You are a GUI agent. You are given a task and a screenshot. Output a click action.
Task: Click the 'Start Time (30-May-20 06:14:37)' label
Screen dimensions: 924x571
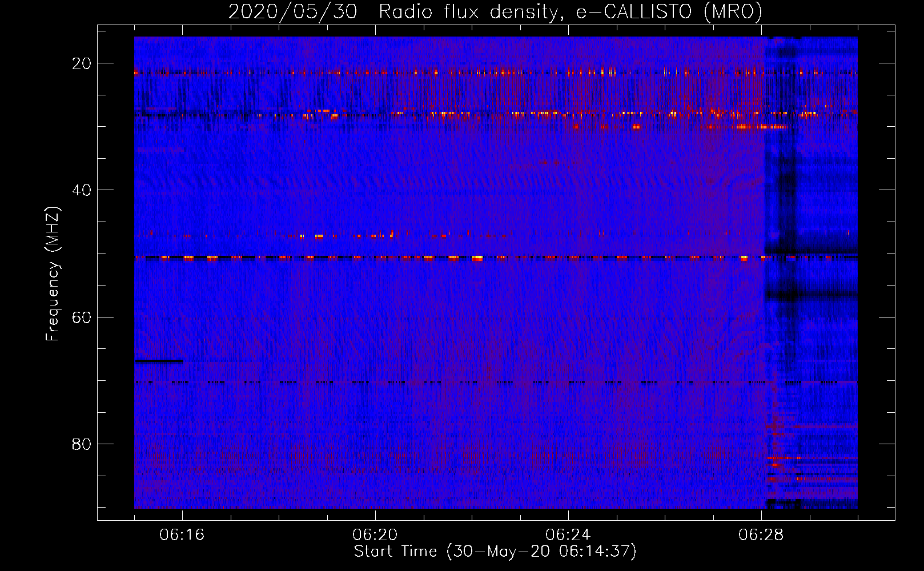(495, 552)
